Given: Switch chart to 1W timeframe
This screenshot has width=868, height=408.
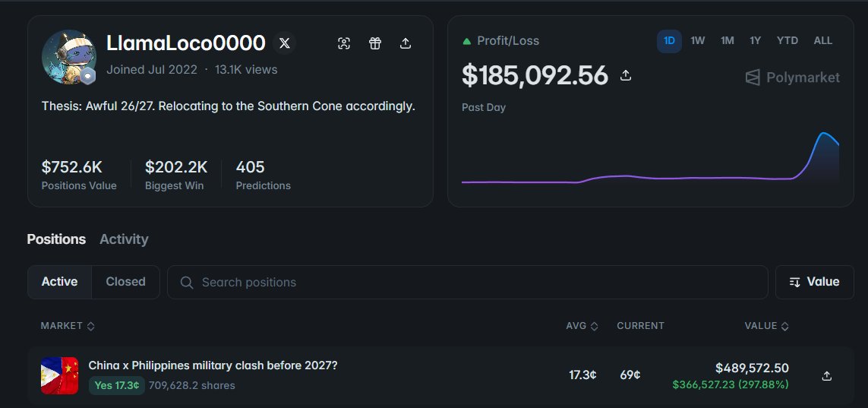Looking at the screenshot, I should click(697, 41).
